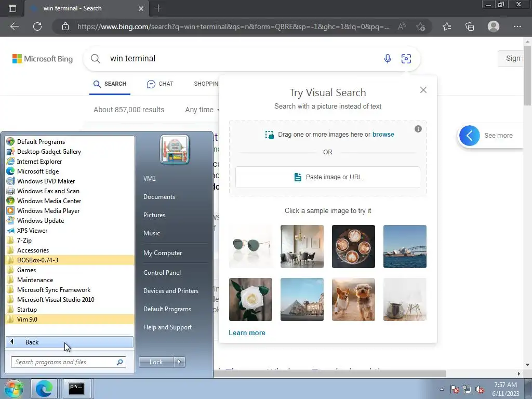Click the Edge back navigation arrow
Viewport: 532px width, 399px height.
coord(15,26)
